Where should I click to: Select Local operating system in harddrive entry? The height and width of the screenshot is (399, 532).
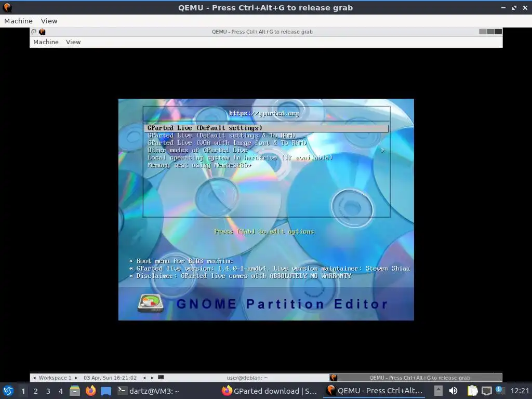click(x=240, y=158)
